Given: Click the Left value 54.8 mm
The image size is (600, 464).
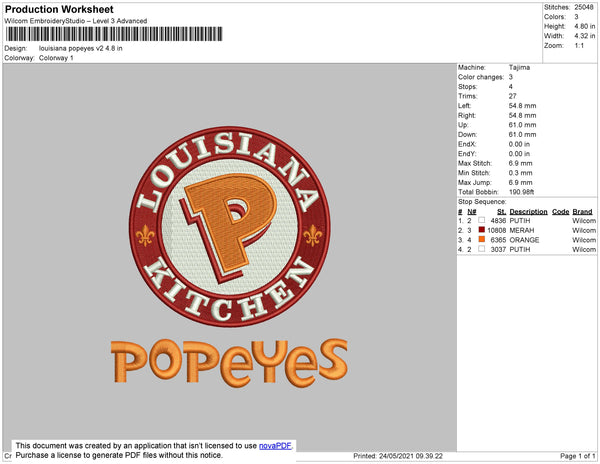Looking at the screenshot, I should click(x=522, y=106).
